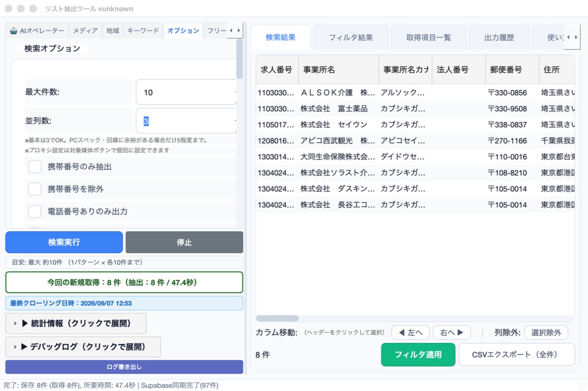Screen dimensions: 588x391
Task: Expand 統計情報 section
Action: click(x=76, y=323)
